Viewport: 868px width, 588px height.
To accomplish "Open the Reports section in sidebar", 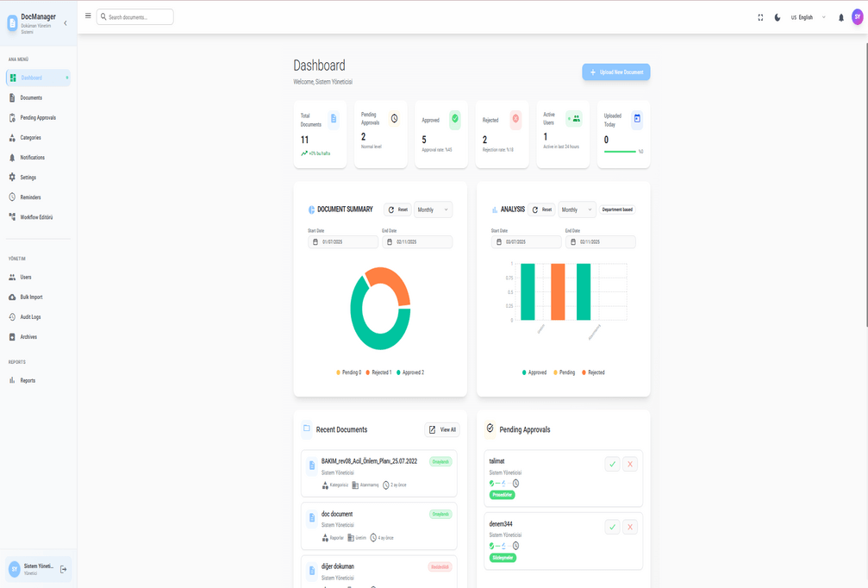I will pyautogui.click(x=29, y=380).
